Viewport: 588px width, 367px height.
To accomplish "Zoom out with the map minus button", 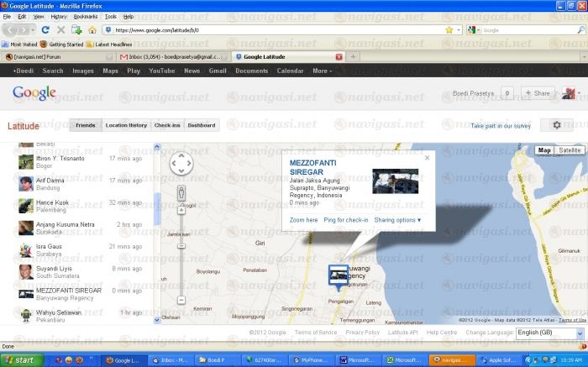I will pyautogui.click(x=181, y=300).
